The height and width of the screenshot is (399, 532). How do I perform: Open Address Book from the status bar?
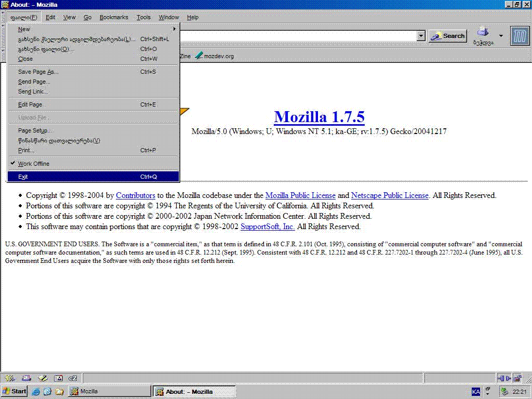coord(58,378)
